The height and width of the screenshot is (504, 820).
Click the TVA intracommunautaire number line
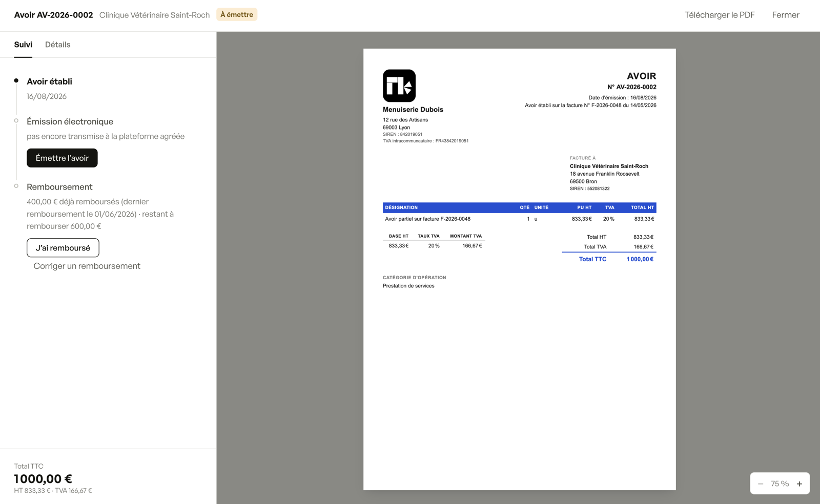coord(425,141)
